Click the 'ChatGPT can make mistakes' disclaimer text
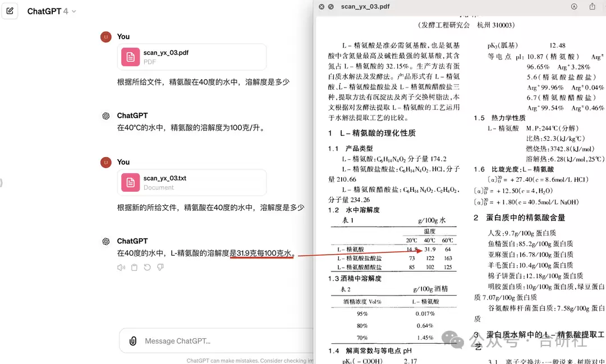606x364 pixels. (250, 361)
